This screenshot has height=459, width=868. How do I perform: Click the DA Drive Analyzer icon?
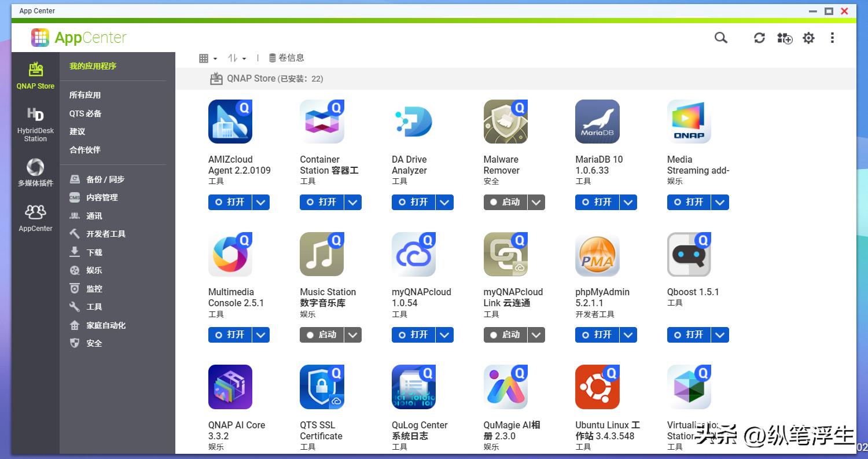(414, 122)
